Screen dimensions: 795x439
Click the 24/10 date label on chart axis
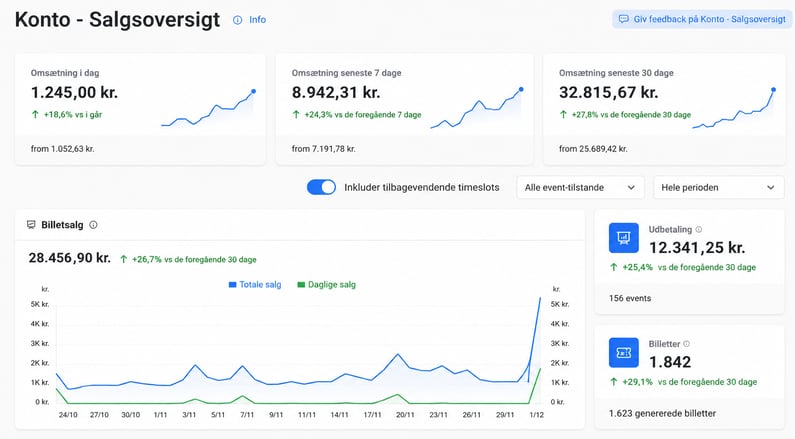click(x=68, y=415)
